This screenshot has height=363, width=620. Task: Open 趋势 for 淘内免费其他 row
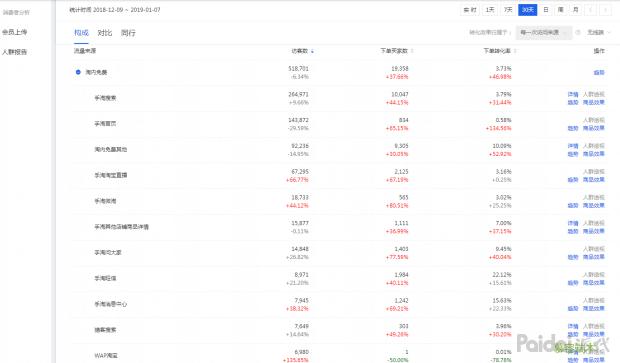pos(573,154)
